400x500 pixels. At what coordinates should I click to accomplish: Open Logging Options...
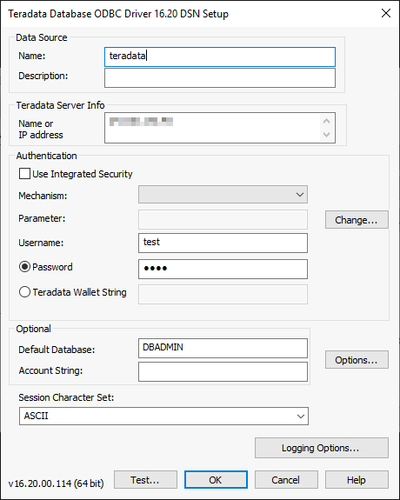point(322,448)
